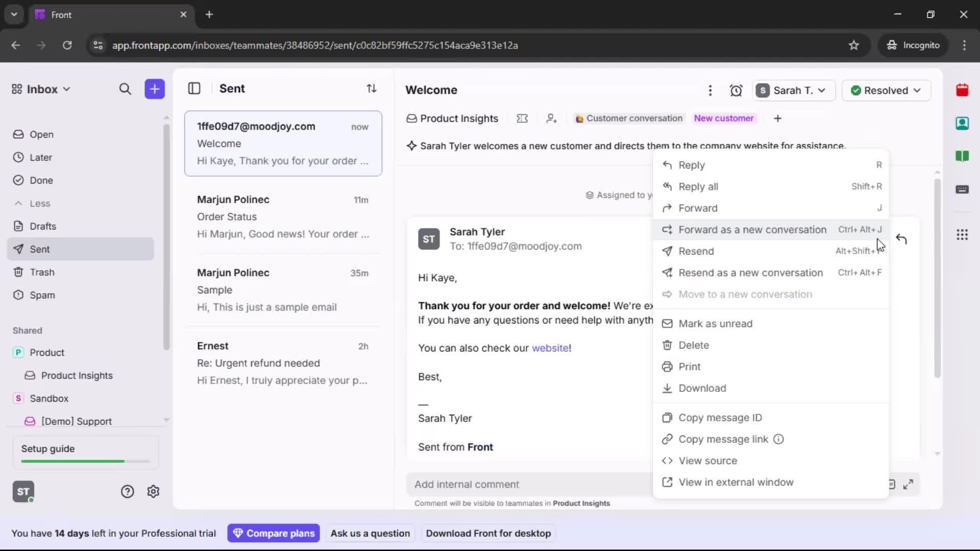Select Forward as a new conversation
Image resolution: width=980 pixels, height=551 pixels.
[x=752, y=230]
